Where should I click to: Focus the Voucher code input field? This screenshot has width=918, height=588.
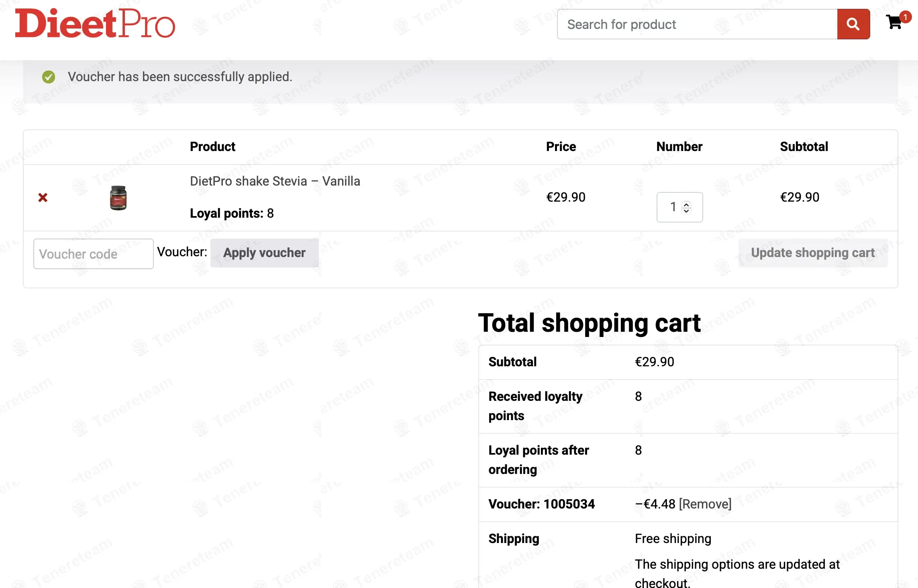click(x=94, y=254)
